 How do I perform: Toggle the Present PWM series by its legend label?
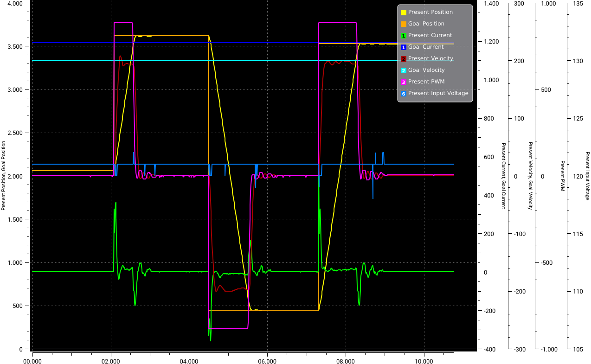424,82
